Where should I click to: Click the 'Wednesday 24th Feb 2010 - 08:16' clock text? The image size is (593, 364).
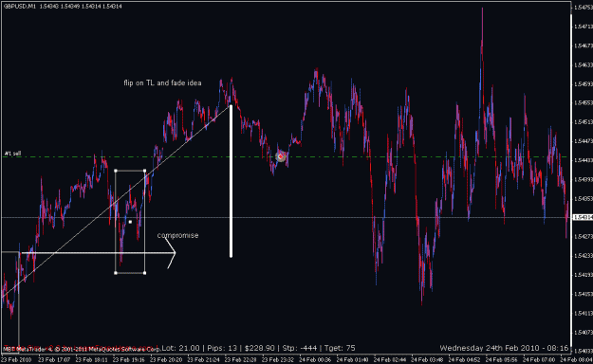tap(504, 348)
